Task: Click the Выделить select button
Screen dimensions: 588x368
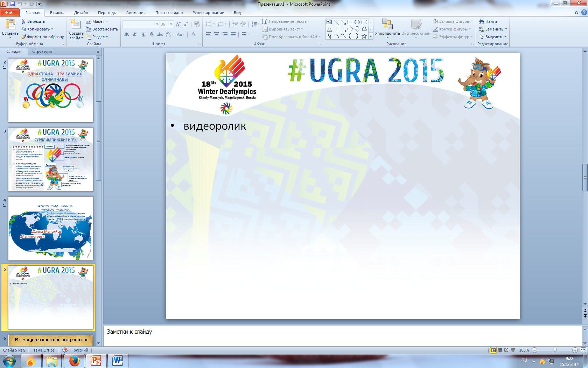Action: pyautogui.click(x=492, y=37)
